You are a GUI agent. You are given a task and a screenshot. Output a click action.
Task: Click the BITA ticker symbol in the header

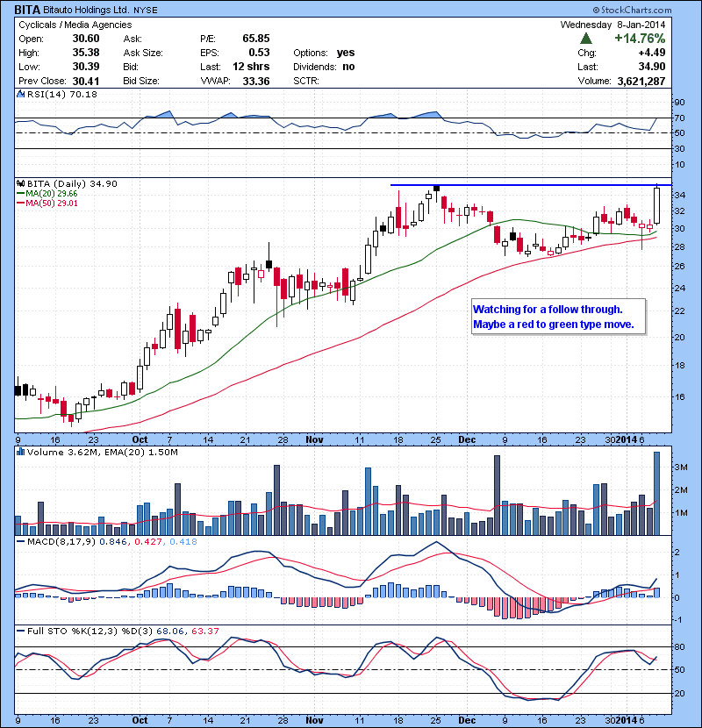click(27, 10)
